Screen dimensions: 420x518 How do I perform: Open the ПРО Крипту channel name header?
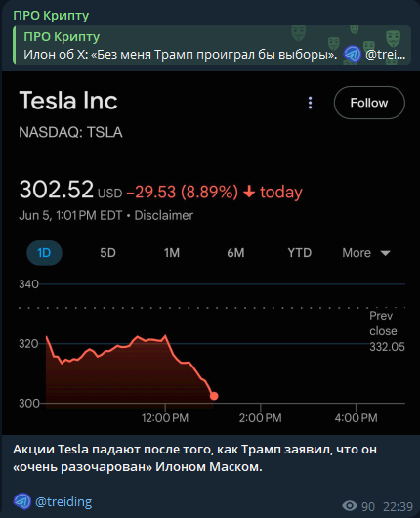pos(51,16)
